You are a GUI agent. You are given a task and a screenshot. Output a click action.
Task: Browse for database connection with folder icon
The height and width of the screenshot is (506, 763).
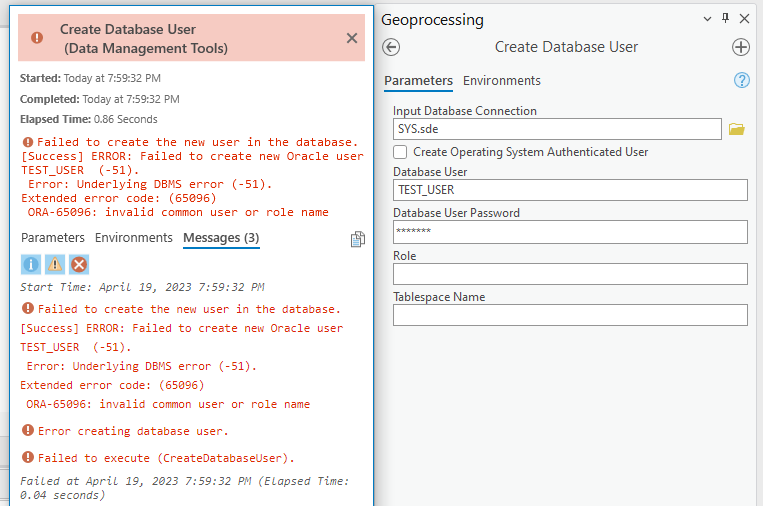click(x=737, y=129)
